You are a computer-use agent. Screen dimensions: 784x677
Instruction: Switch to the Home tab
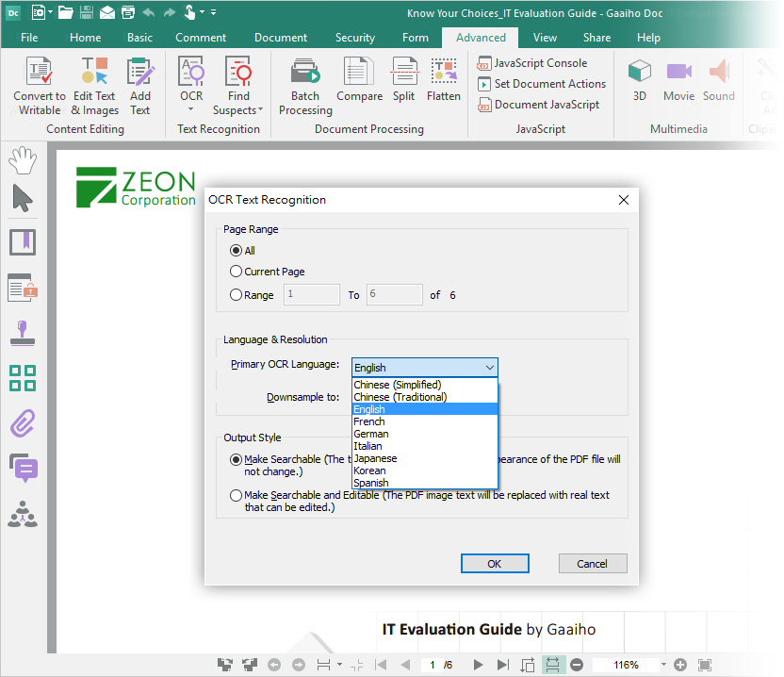coord(86,38)
